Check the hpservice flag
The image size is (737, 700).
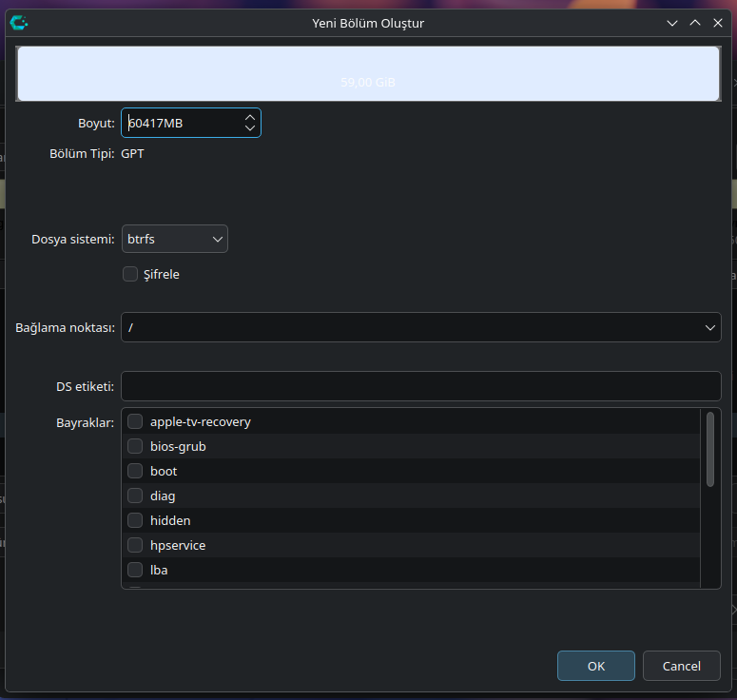pyautogui.click(x=135, y=545)
